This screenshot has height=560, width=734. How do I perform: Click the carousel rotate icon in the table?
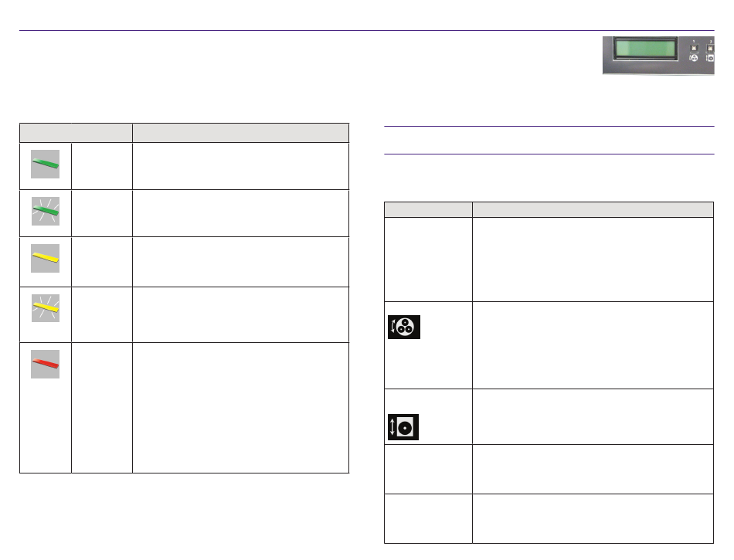404,327
